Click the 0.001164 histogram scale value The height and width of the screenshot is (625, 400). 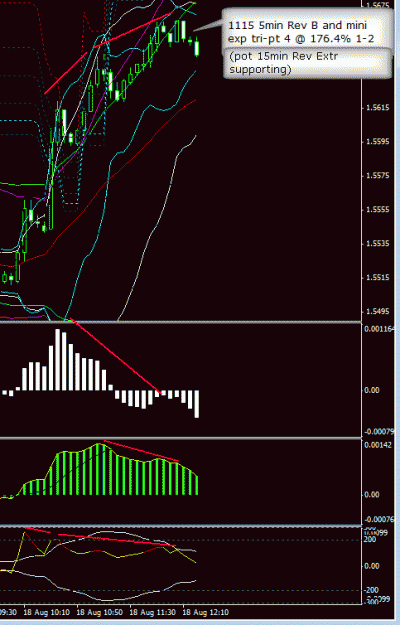coord(379,329)
